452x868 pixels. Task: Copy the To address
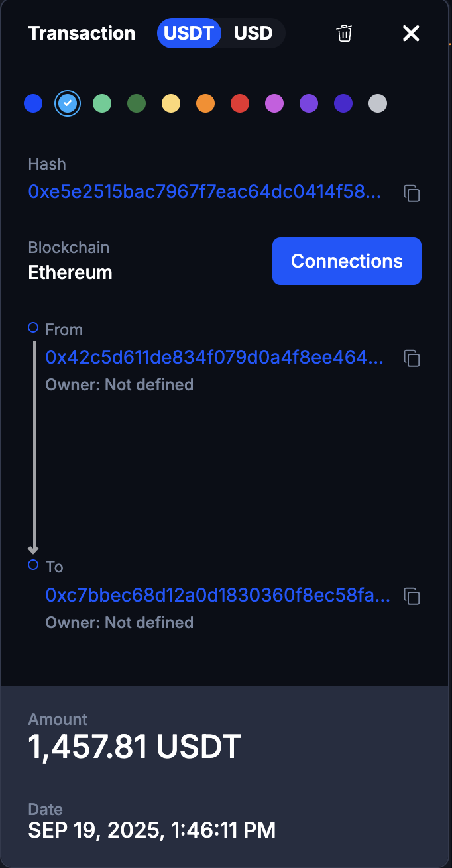(412, 596)
